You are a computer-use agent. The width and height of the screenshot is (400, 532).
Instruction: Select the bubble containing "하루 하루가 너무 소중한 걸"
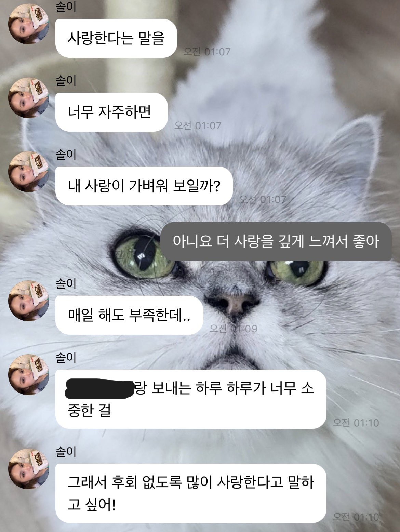pyautogui.click(x=191, y=399)
